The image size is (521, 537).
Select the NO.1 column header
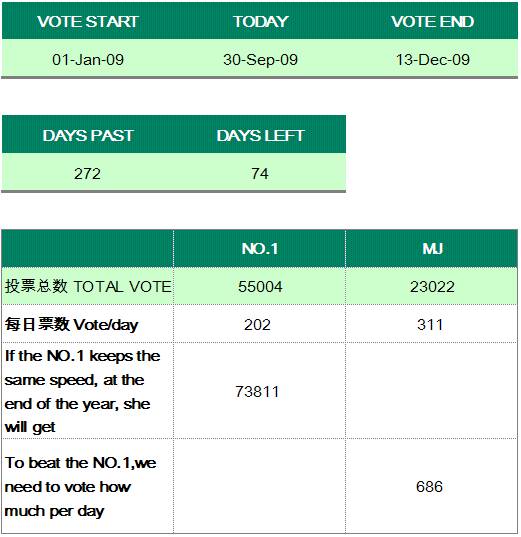pyautogui.click(x=260, y=248)
